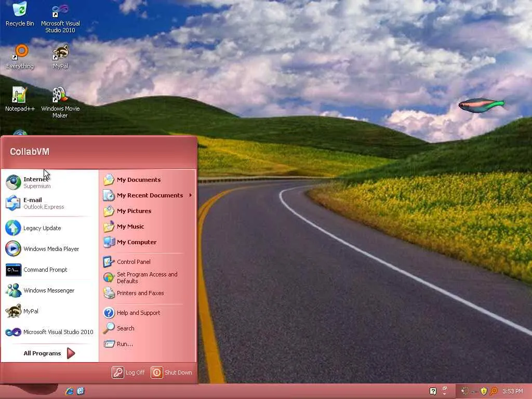Click the help question mark icon on taskbar
This screenshot has height=399, width=532.
(x=433, y=391)
